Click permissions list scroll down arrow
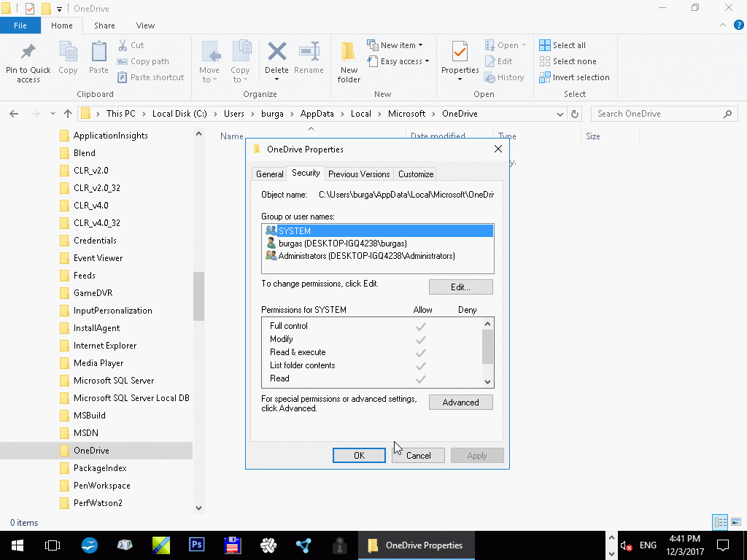747x560 pixels. (487, 382)
